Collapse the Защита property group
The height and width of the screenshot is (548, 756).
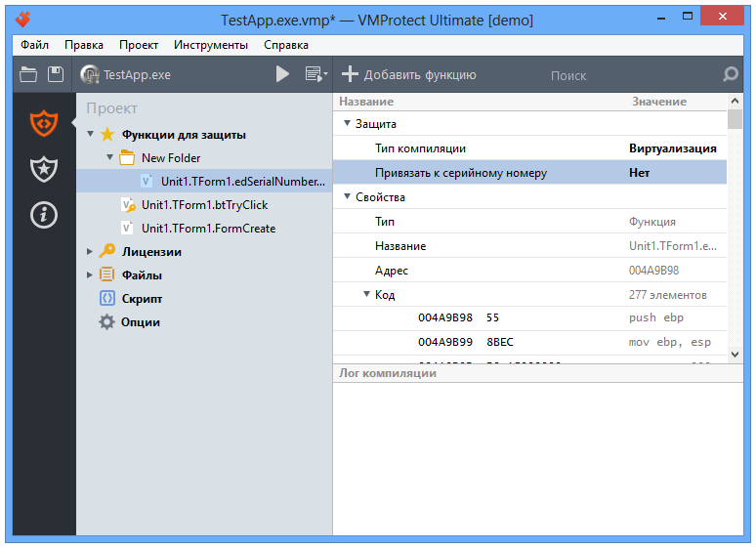point(347,123)
